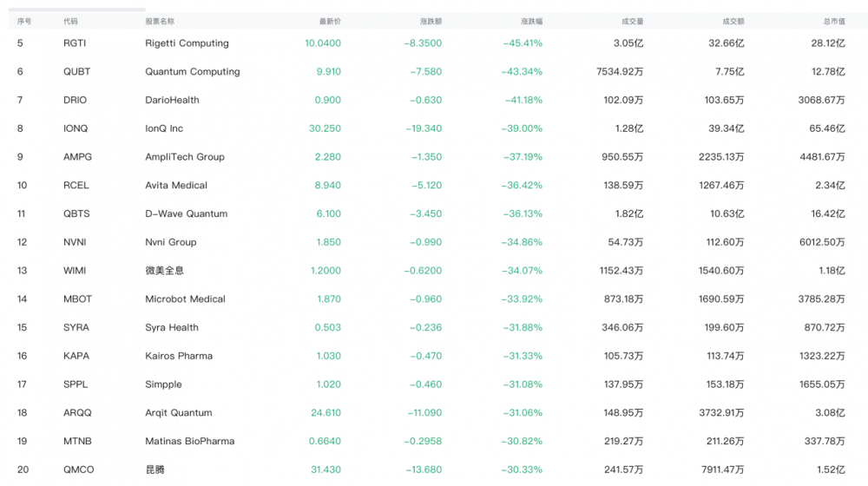Open Microbot Medical stock link
868x486 pixels.
click(185, 299)
